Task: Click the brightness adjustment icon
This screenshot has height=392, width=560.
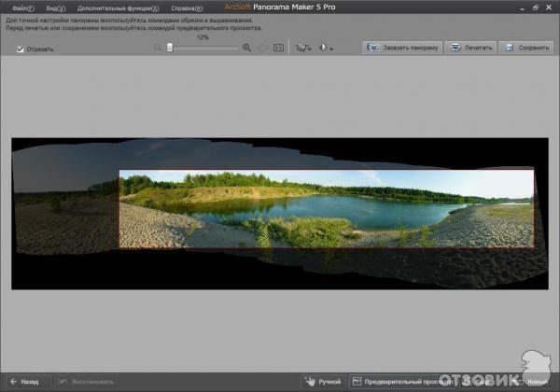Action: tap(324, 47)
